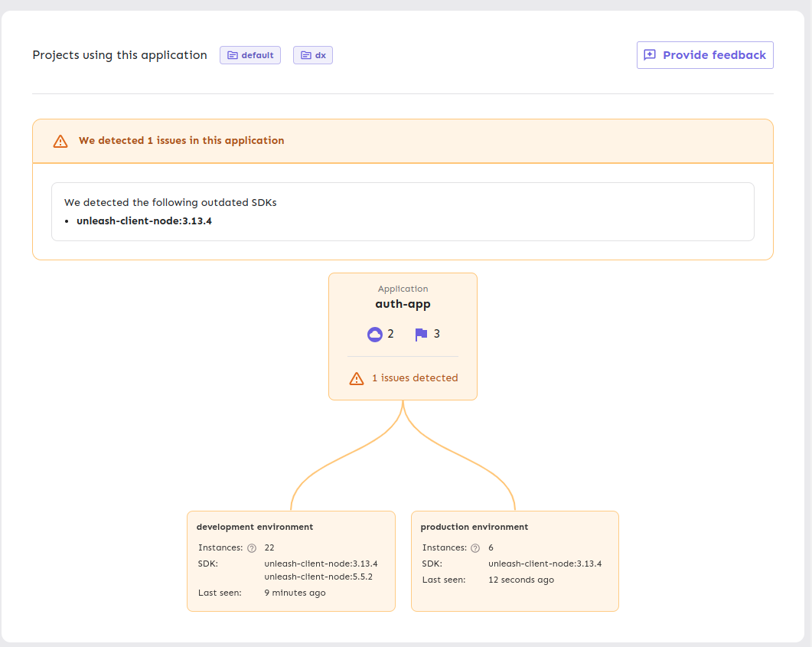
Task: Open the "default" project chip
Action: coord(250,54)
